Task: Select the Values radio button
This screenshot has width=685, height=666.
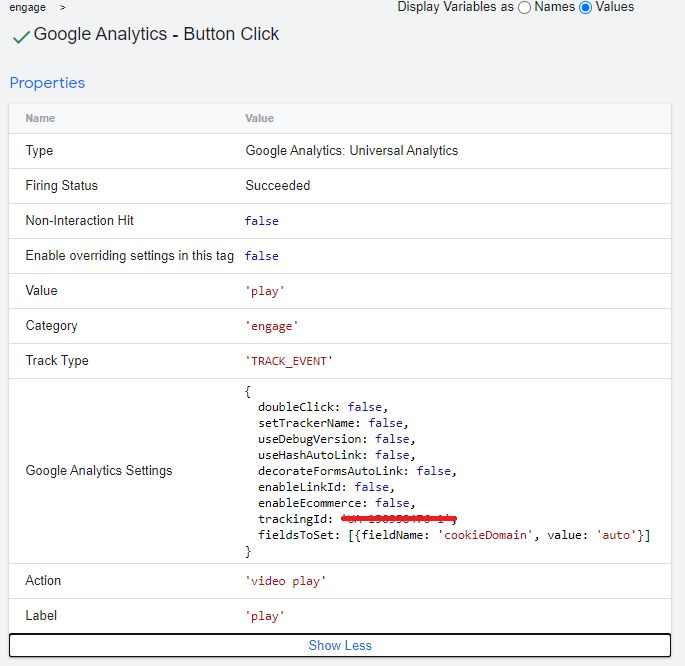Action: [585, 7]
